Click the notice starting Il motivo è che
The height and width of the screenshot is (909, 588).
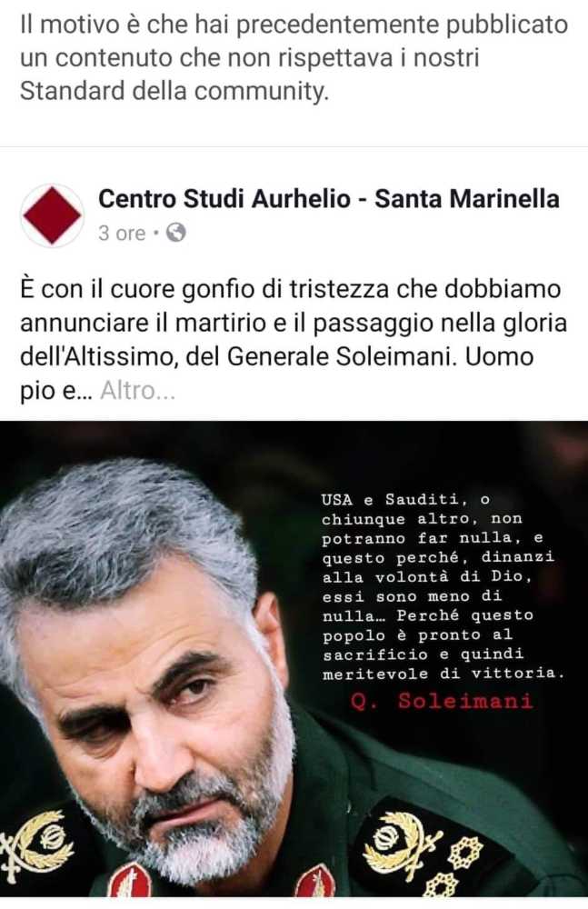coord(294,58)
